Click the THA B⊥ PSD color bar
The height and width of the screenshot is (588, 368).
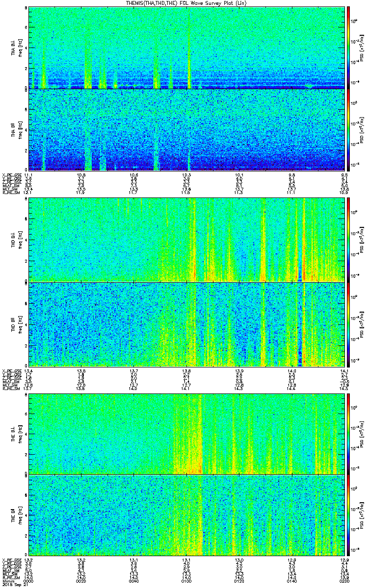(x=349, y=48)
